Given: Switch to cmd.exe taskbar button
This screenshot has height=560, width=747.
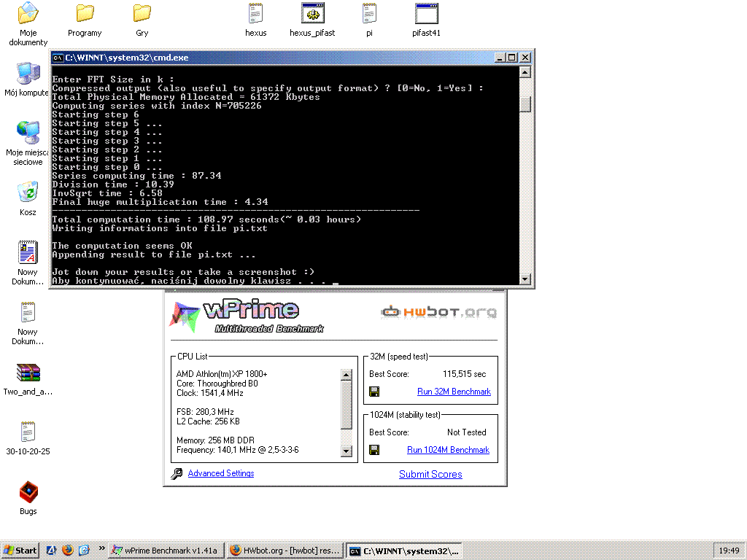Looking at the screenshot, I should tap(404, 551).
